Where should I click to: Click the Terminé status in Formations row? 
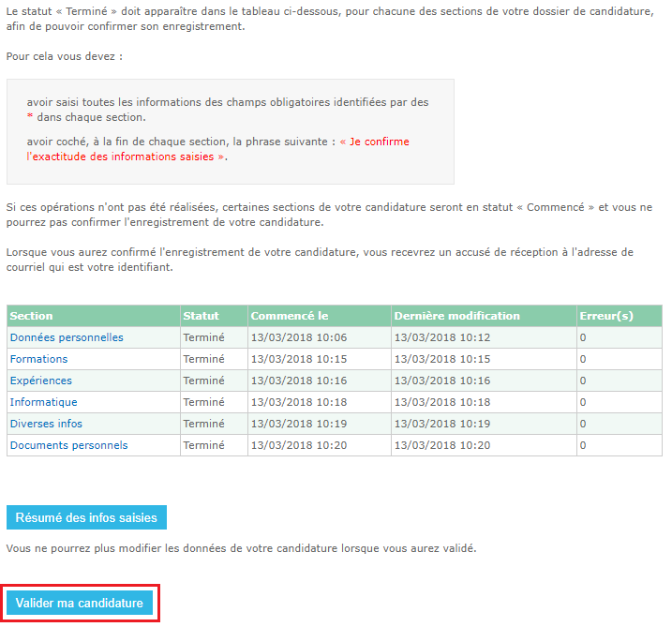[x=203, y=359]
